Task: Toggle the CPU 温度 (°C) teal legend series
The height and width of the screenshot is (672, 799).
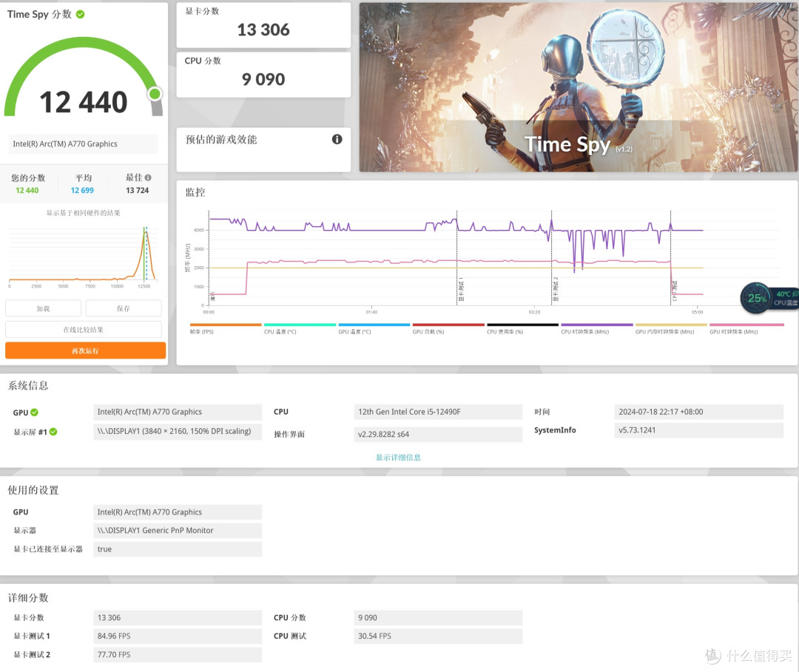Action: (x=300, y=329)
